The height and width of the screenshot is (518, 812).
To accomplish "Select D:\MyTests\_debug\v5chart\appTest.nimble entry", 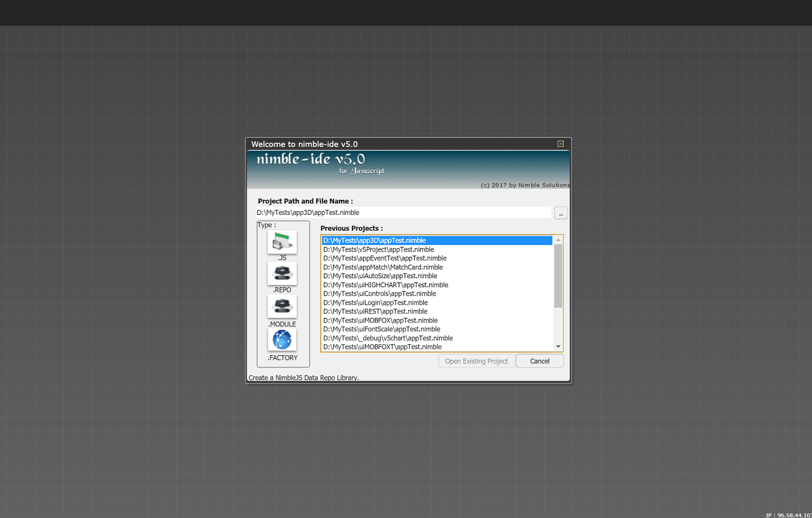I will click(x=437, y=338).
